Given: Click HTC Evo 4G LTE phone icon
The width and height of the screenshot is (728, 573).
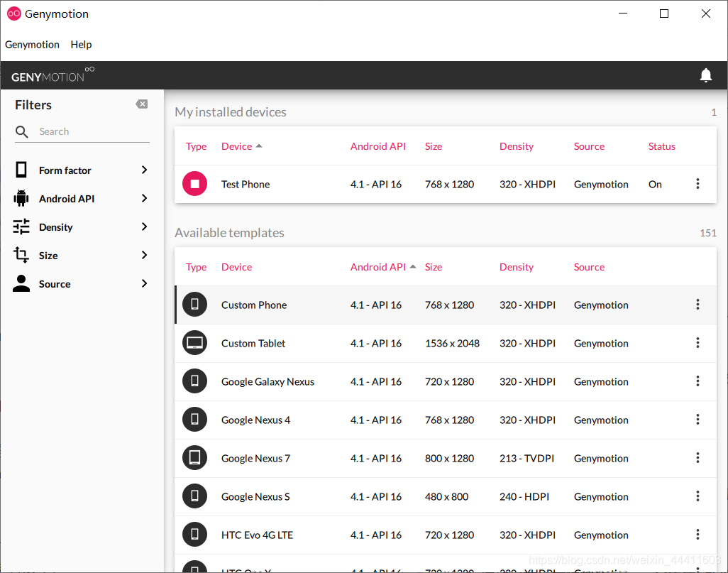Looking at the screenshot, I should [x=194, y=535].
